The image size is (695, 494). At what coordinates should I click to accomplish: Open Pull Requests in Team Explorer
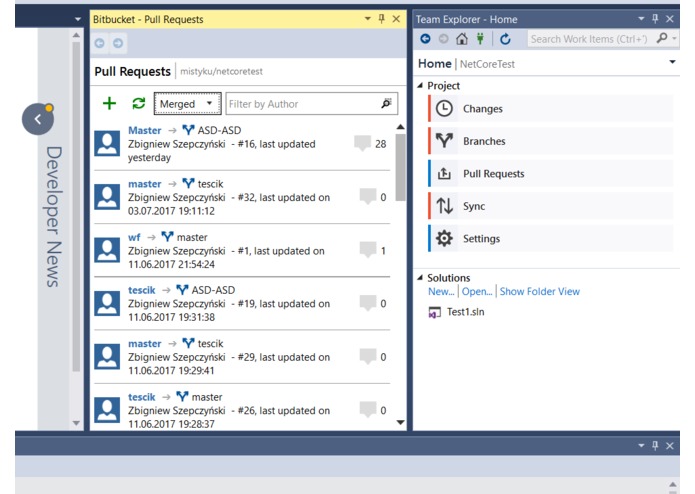tap(551, 174)
